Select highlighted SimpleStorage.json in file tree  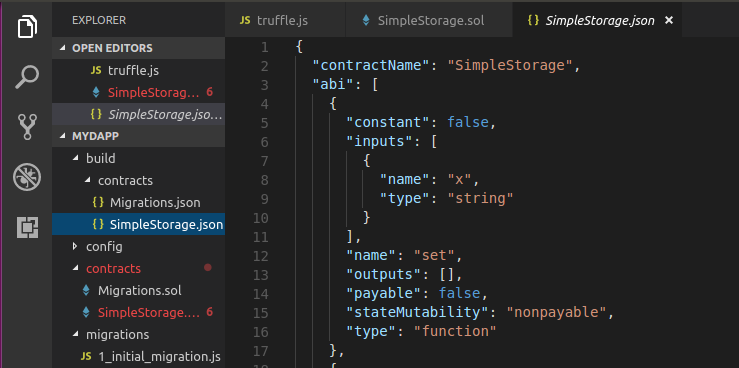[138, 224]
